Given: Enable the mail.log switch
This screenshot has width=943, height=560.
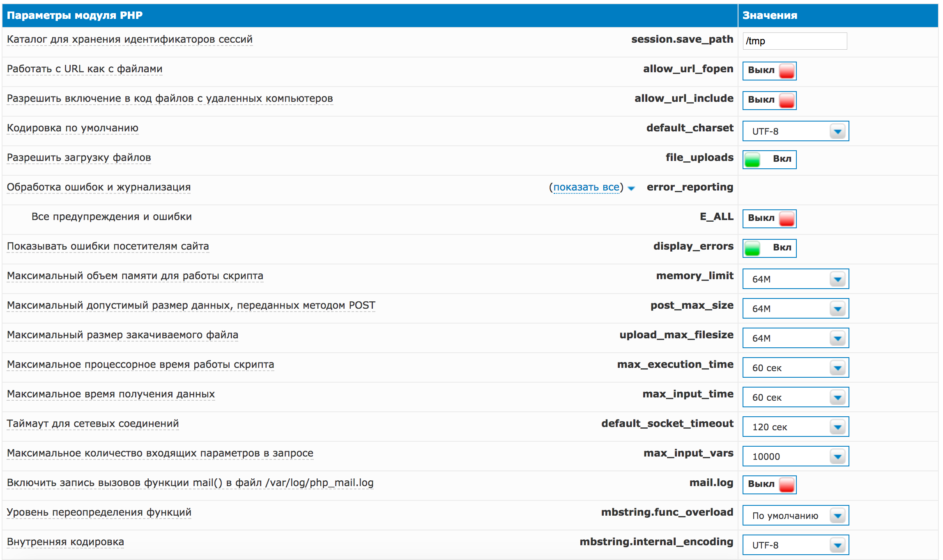Looking at the screenshot, I should click(769, 484).
